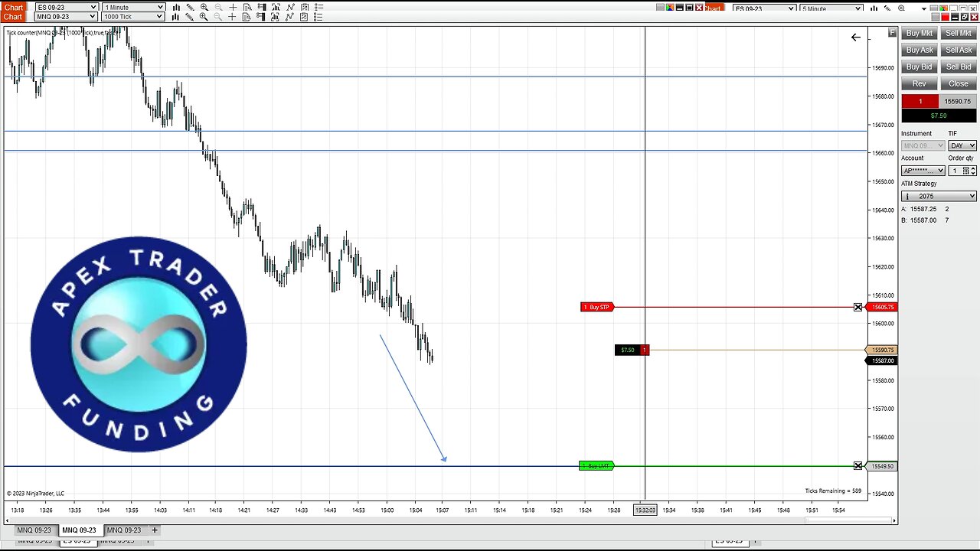
Task: Cancel the Buy LMT order via X box
Action: 857,466
